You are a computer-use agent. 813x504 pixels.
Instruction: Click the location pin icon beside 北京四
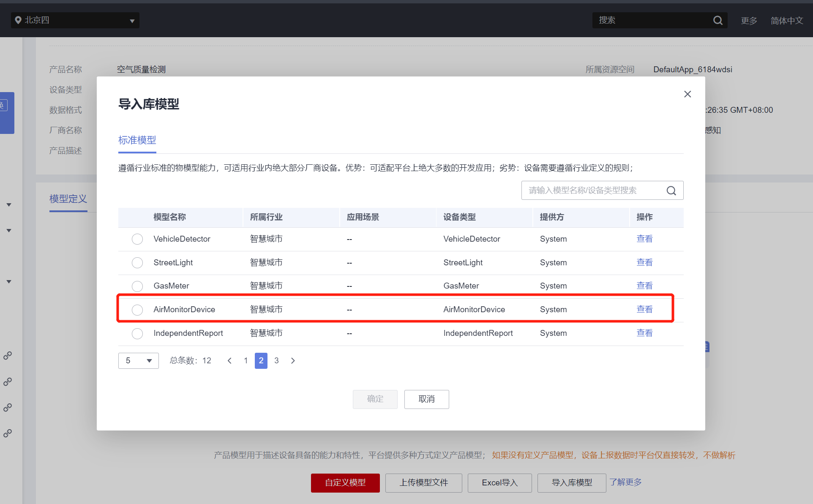click(18, 20)
